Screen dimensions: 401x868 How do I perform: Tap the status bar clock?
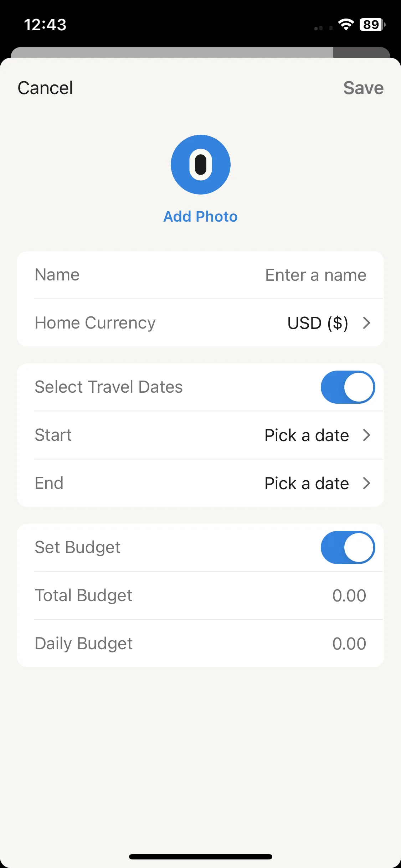point(45,25)
